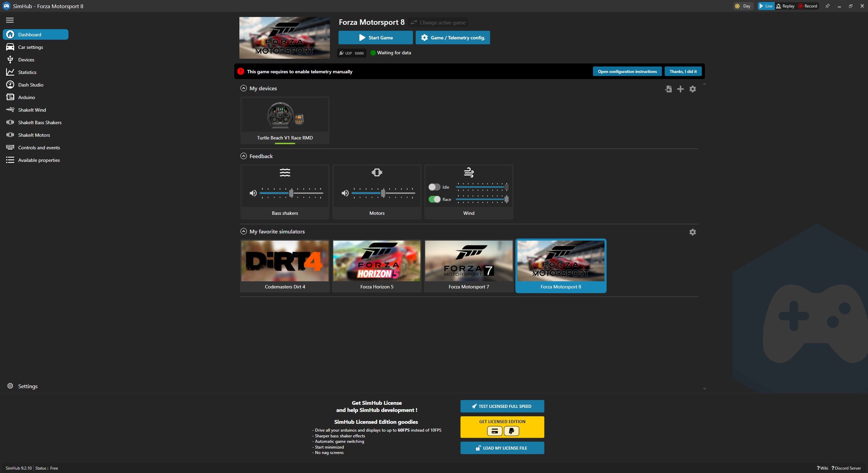The width and height of the screenshot is (868, 473).
Task: Click the ShakeIt Motors icon
Action: (x=10, y=135)
